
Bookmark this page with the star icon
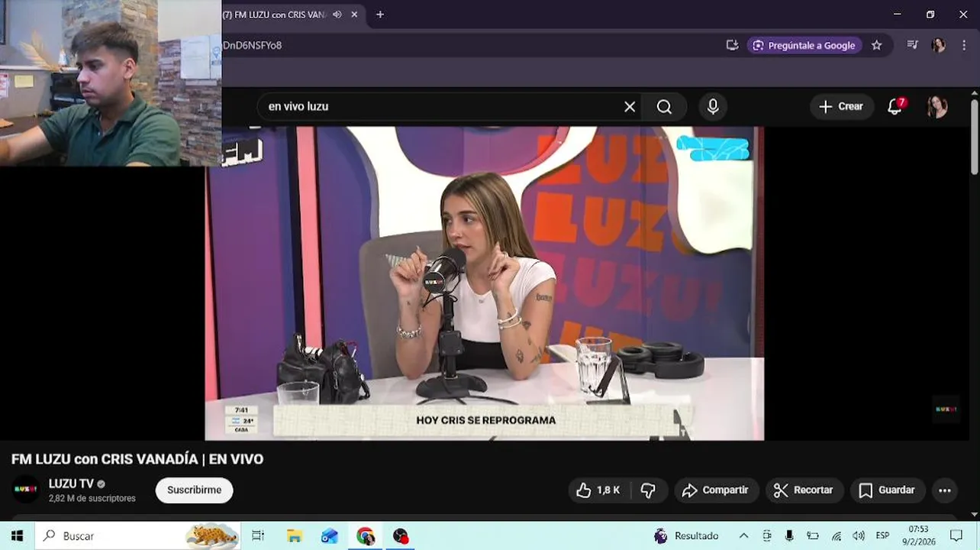coord(876,45)
